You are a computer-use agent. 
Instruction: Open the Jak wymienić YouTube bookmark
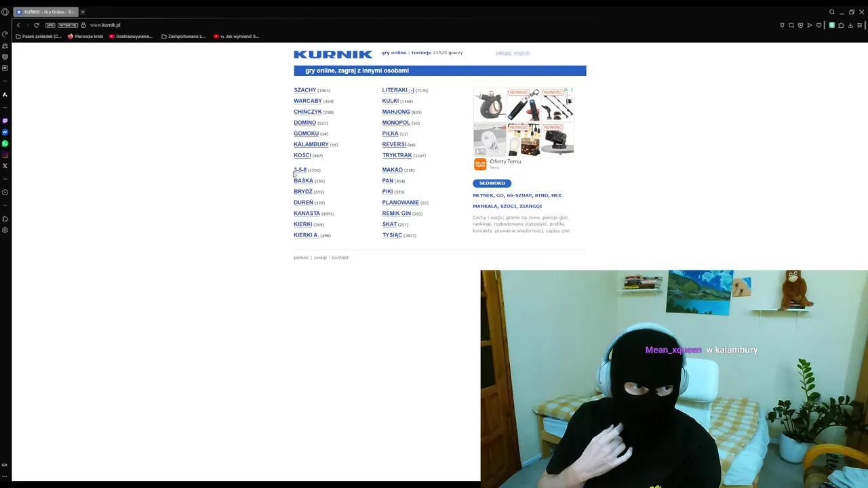pos(236,37)
